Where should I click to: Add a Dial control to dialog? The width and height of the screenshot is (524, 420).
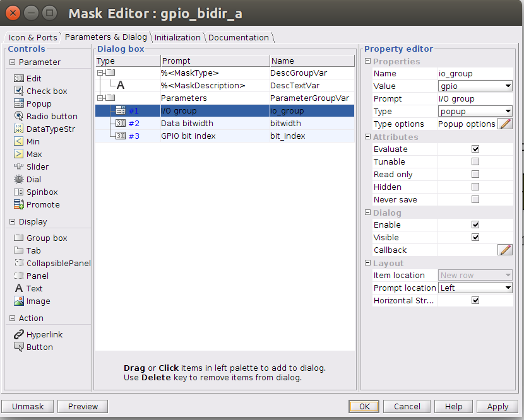(x=27, y=180)
